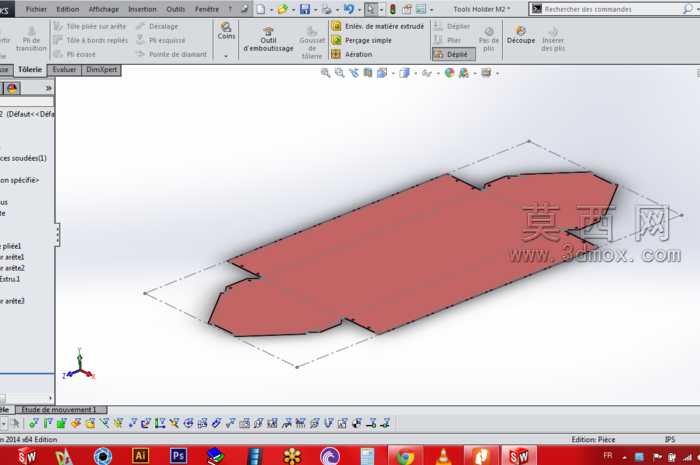Click the Rebuild traffic light icon
Viewport: 700px width, 465px height.
coord(393,9)
